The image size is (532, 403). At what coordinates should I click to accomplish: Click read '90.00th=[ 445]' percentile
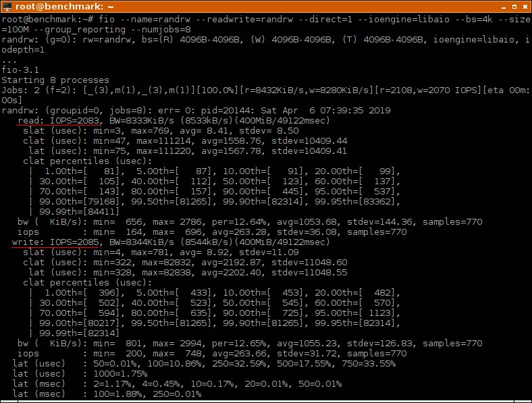point(263,192)
